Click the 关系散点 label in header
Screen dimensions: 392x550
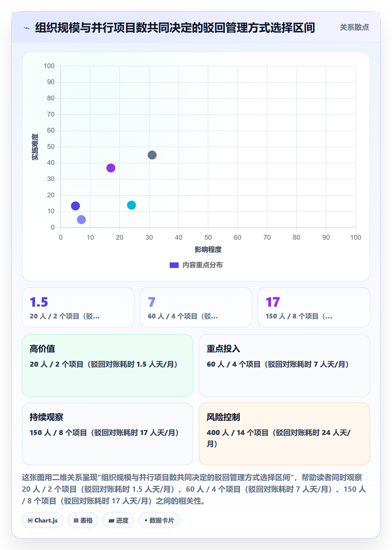(x=354, y=27)
